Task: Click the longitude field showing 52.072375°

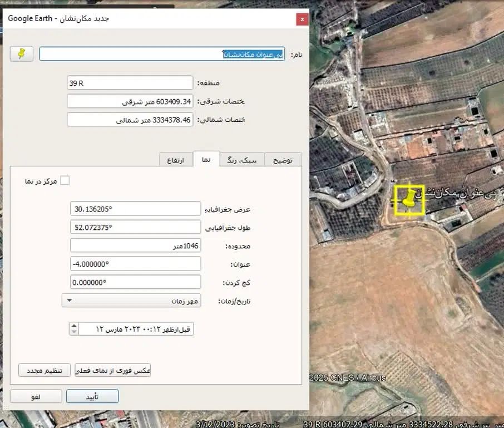Action: pyautogui.click(x=136, y=227)
